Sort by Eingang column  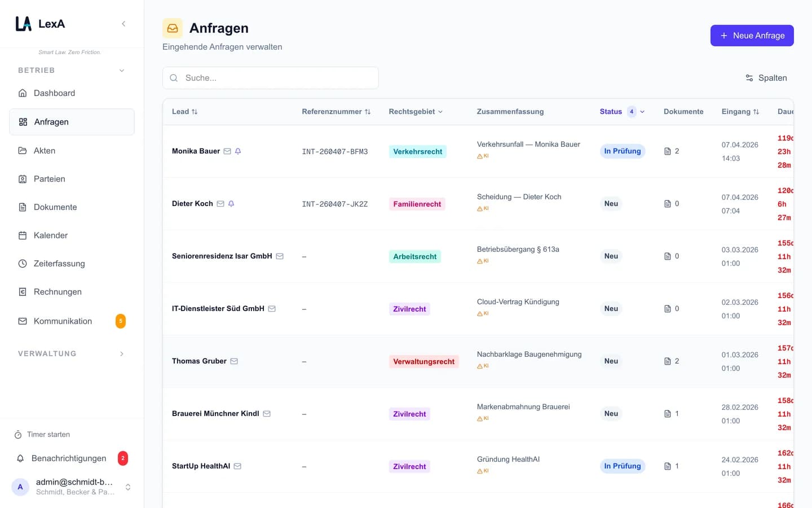(x=740, y=112)
